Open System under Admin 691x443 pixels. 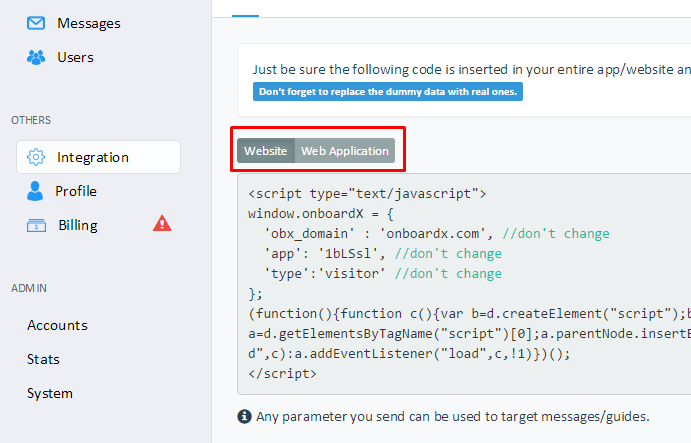[50, 393]
